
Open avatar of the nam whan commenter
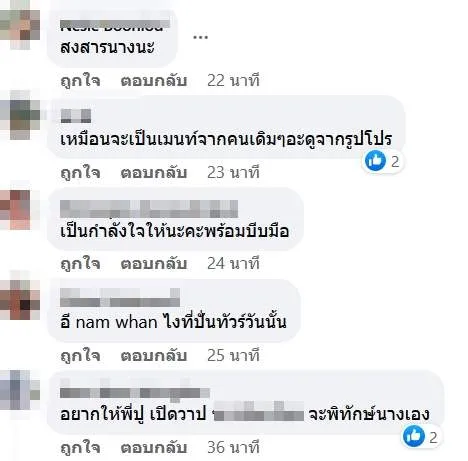[20, 300]
